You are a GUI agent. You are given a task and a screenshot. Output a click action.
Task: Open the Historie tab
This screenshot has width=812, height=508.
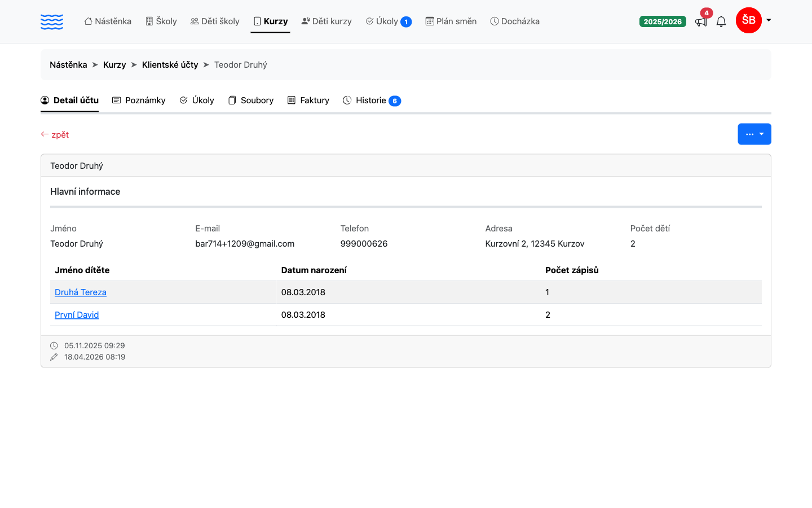(372, 100)
